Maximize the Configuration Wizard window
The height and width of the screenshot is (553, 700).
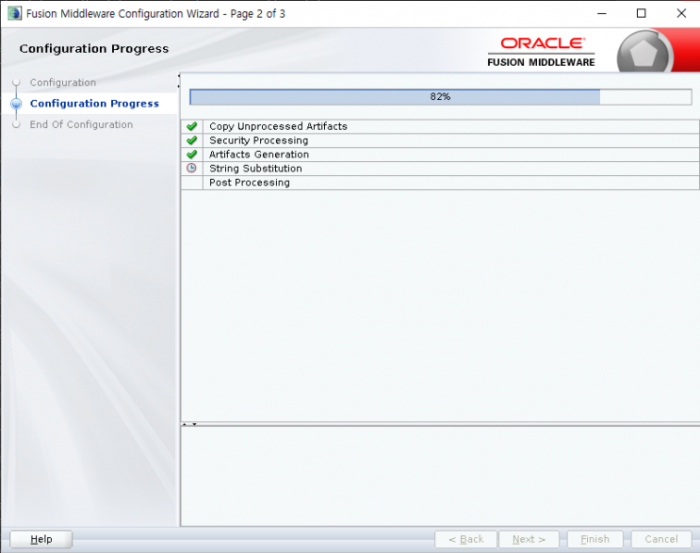(x=641, y=13)
